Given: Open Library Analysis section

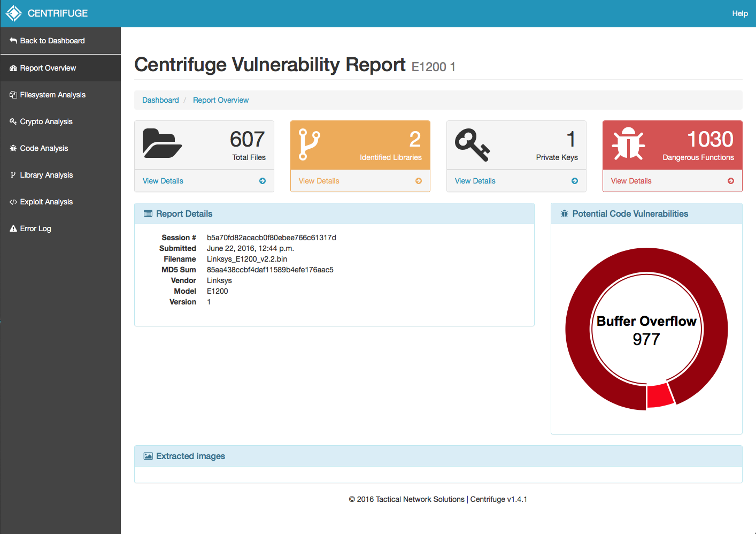Looking at the screenshot, I should click(x=46, y=175).
